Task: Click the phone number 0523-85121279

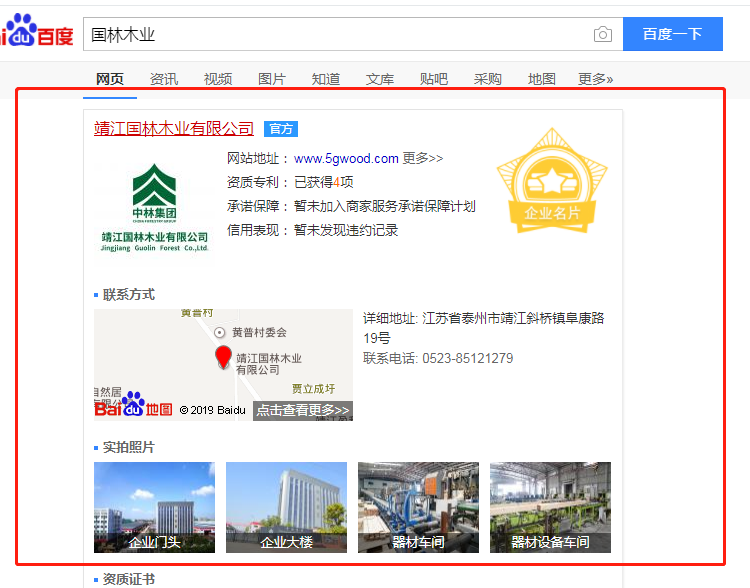Action: (x=467, y=358)
